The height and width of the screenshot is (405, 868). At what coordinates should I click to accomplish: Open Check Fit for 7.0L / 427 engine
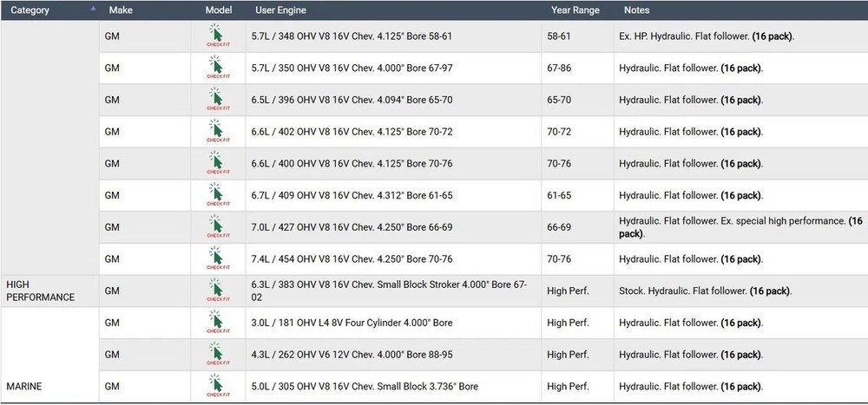[216, 227]
